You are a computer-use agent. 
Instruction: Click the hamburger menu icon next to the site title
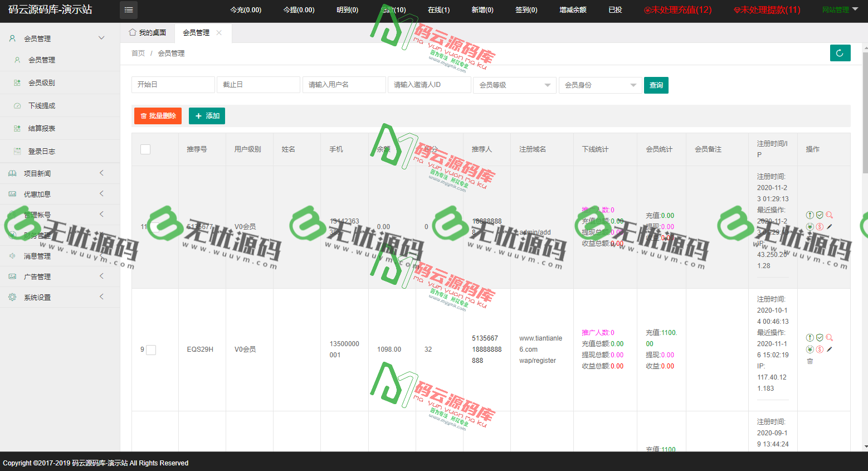[128, 10]
